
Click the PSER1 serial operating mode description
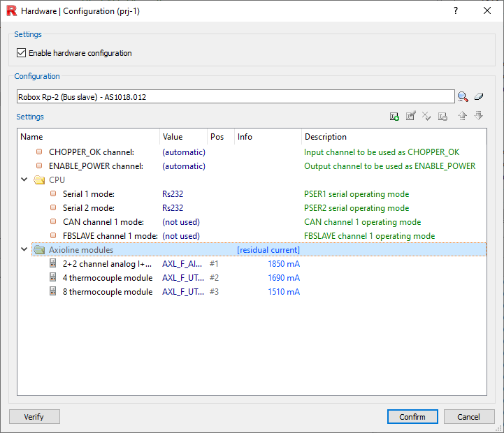tap(357, 194)
